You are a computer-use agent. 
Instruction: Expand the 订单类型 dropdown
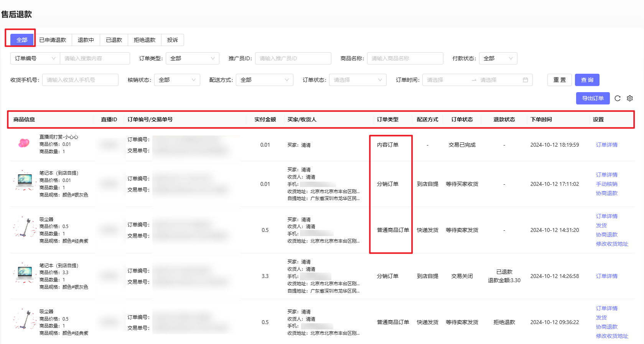pyautogui.click(x=192, y=58)
